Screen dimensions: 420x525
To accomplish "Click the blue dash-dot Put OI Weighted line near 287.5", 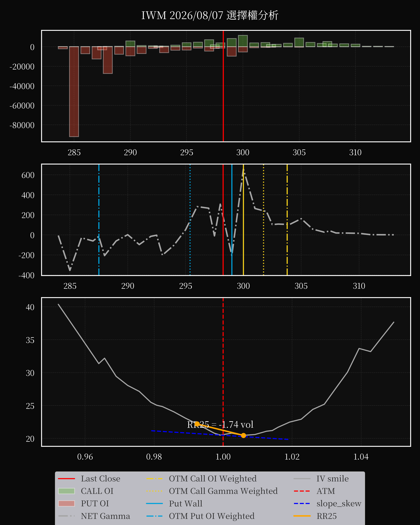I will [99, 220].
